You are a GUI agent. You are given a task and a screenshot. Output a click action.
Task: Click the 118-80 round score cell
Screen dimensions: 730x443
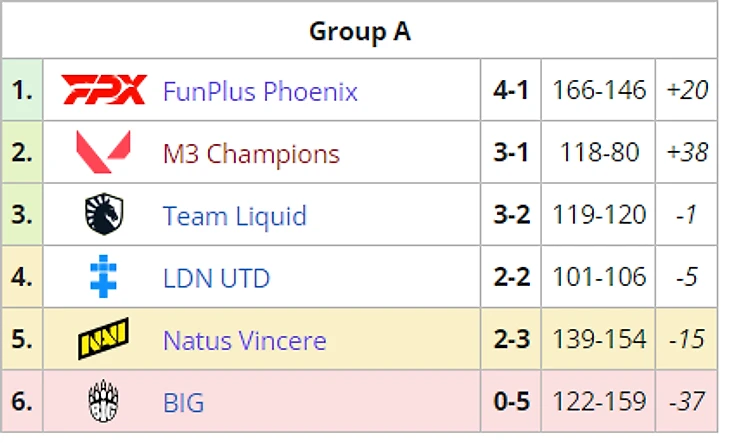tap(600, 154)
